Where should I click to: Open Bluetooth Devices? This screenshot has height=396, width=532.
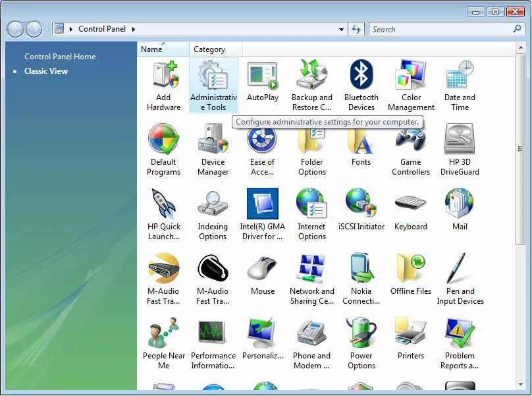pos(361,85)
